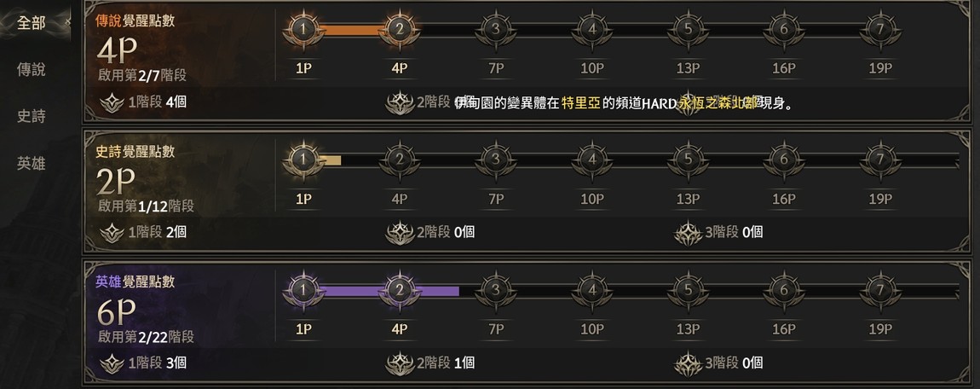Open the 傳說 category tab
This screenshot has height=389, width=980.
pos(32,70)
